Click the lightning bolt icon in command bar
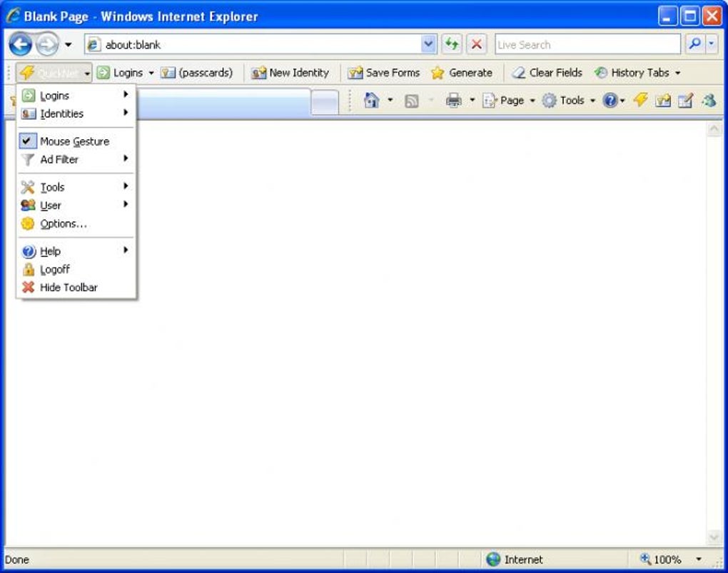Image resolution: width=728 pixels, height=573 pixels. pos(641,100)
